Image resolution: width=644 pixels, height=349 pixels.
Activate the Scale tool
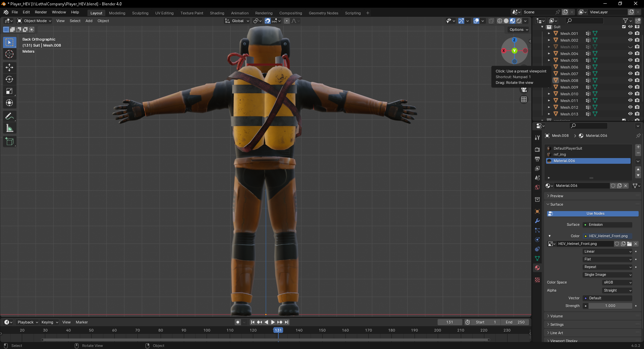click(x=9, y=91)
